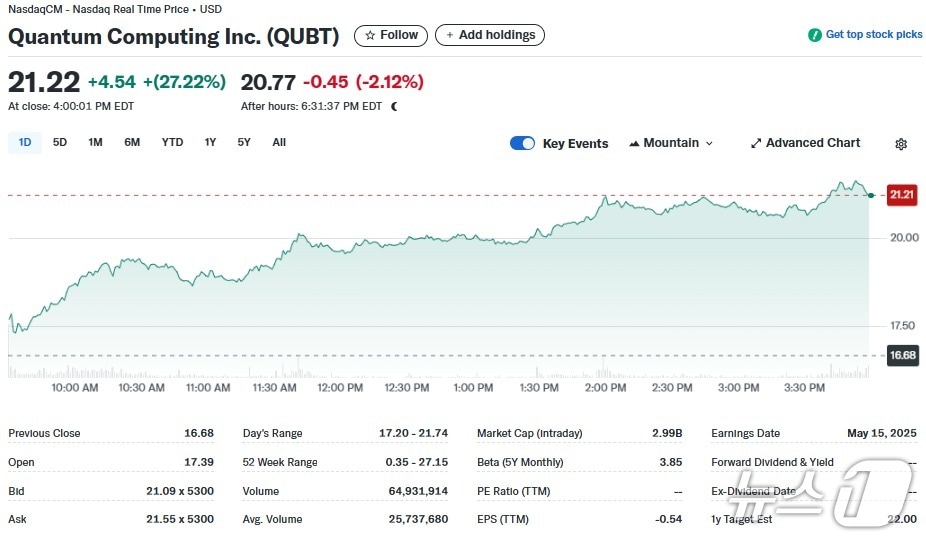Viewport: 926px width, 541px height.
Task: Toggle the Key Events switch
Action: click(x=522, y=143)
